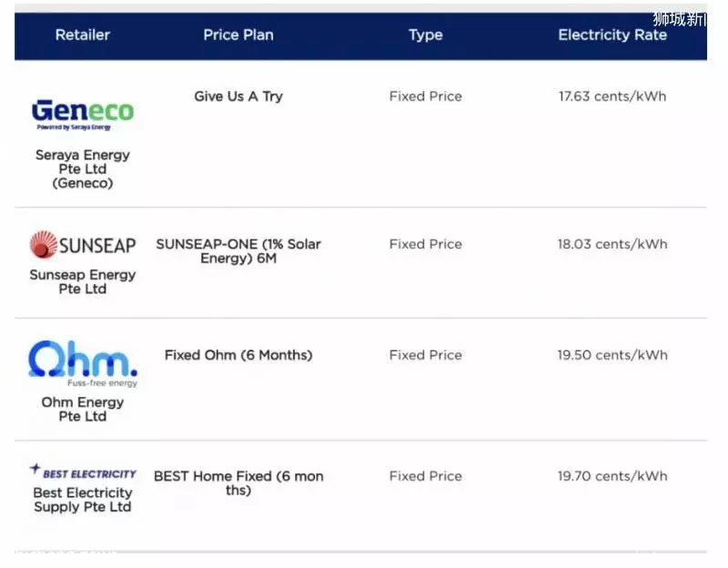728x568 pixels.
Task: Select the 19.70 cents/kWh rate
Action: 612,476
